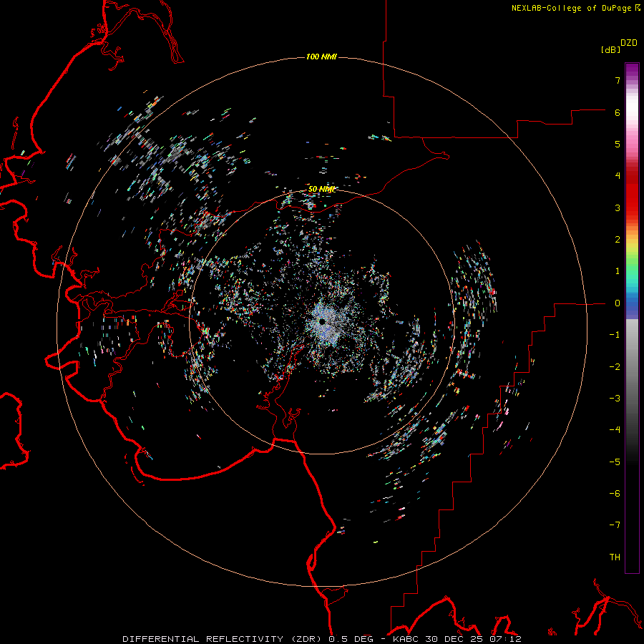This screenshot has width=644, height=644.
Task: Click the TH threshold label on legend
Action: 615,557
